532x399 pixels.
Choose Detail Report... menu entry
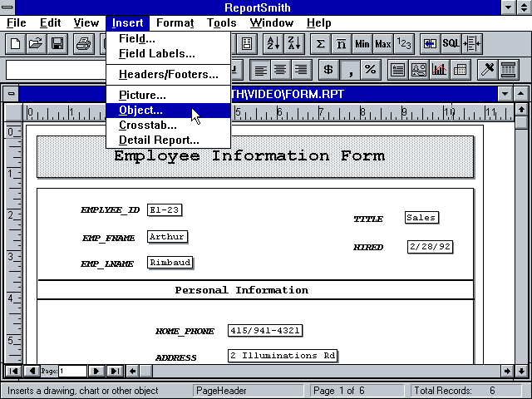click(169, 140)
